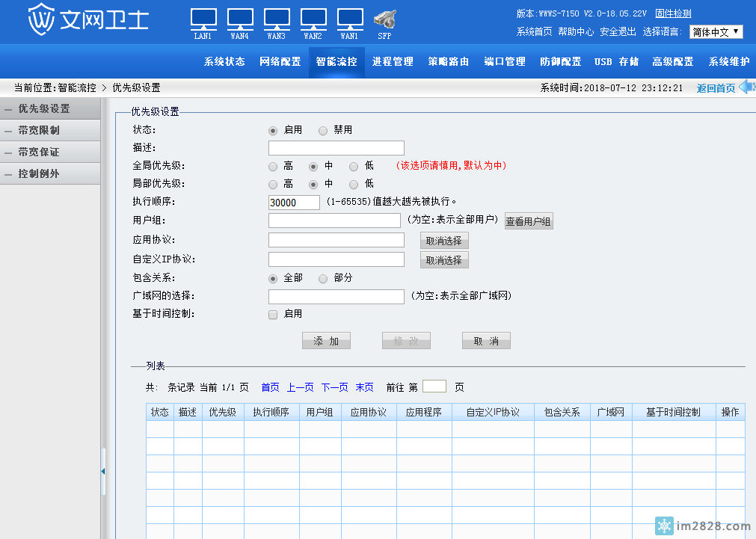Viewport: 756px width, 539px height.
Task: Expand the 带宽限制 sidebar item
Action: pos(49,130)
